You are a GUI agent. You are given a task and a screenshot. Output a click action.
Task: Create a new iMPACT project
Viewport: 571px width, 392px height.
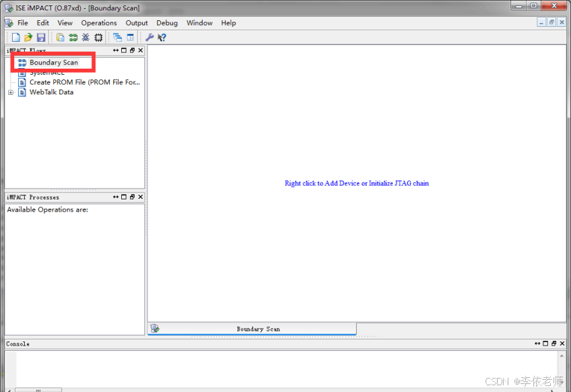pyautogui.click(x=15, y=37)
